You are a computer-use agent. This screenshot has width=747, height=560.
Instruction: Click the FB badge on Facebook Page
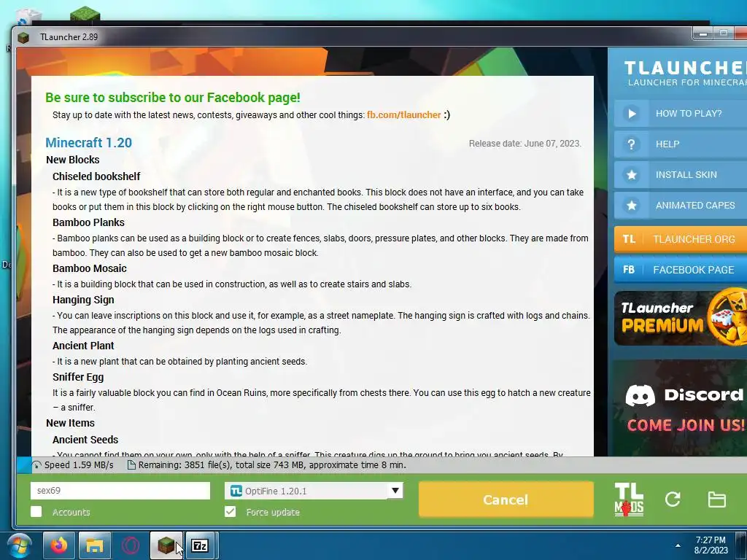tap(629, 270)
